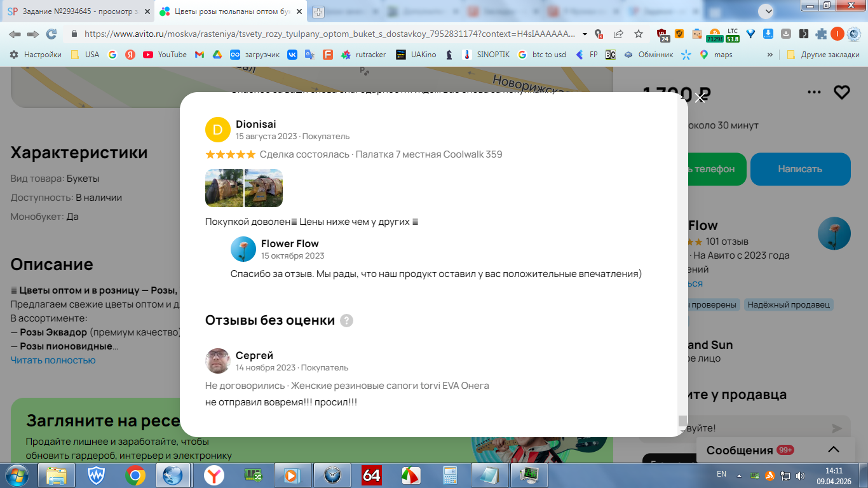The image size is (868, 488).
Task: Open Yandex browser from the taskbar
Action: pos(214,475)
